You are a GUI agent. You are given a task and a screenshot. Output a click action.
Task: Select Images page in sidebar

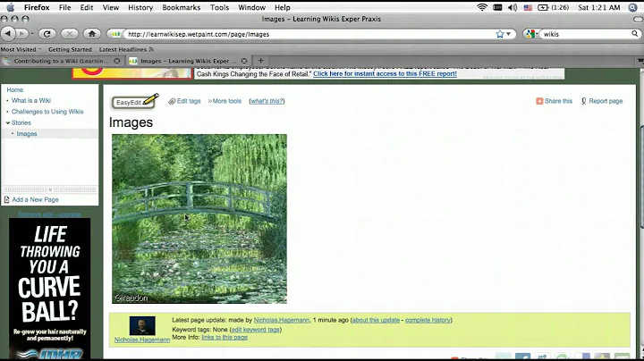[x=27, y=134]
